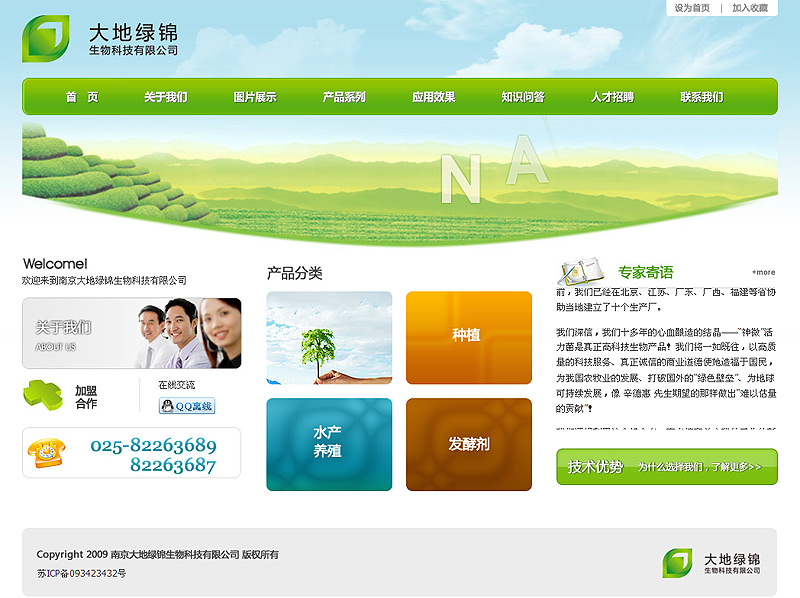This screenshot has width=800, height=598.
Task: Open the 首页 navigation item
Action: tap(82, 97)
